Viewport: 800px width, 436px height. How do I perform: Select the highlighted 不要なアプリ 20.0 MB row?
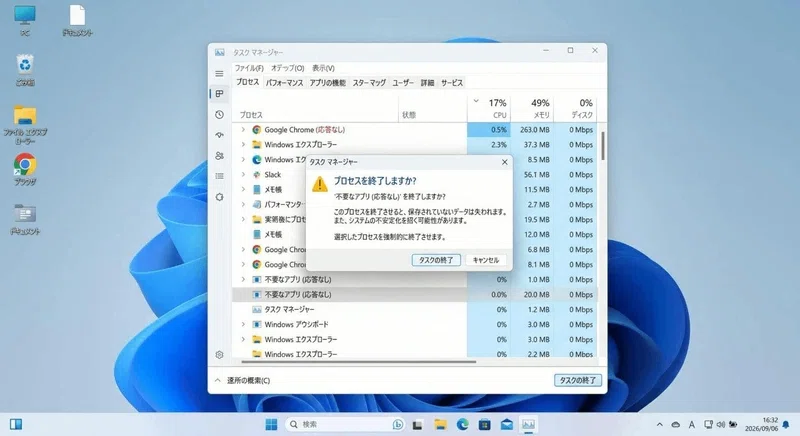[414, 295]
